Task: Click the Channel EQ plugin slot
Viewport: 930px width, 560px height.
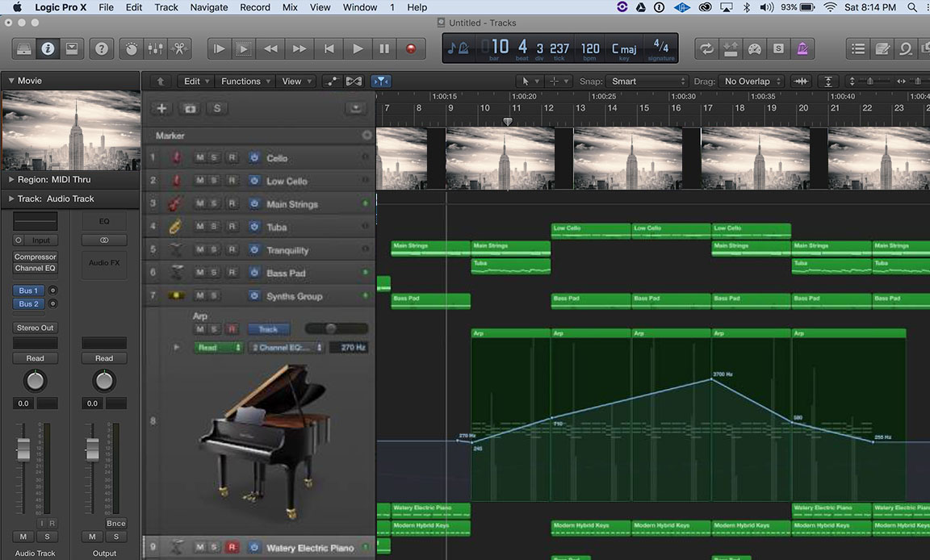Action: coord(35,268)
